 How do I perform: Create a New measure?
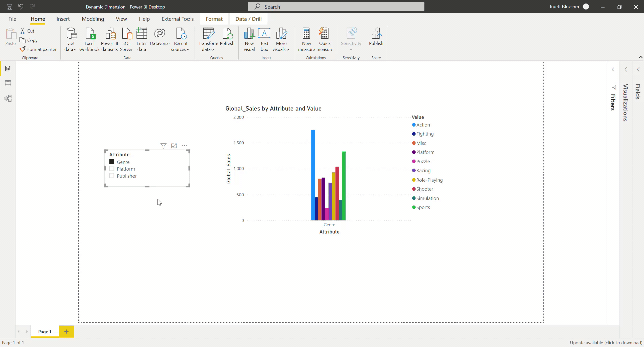[x=306, y=39]
